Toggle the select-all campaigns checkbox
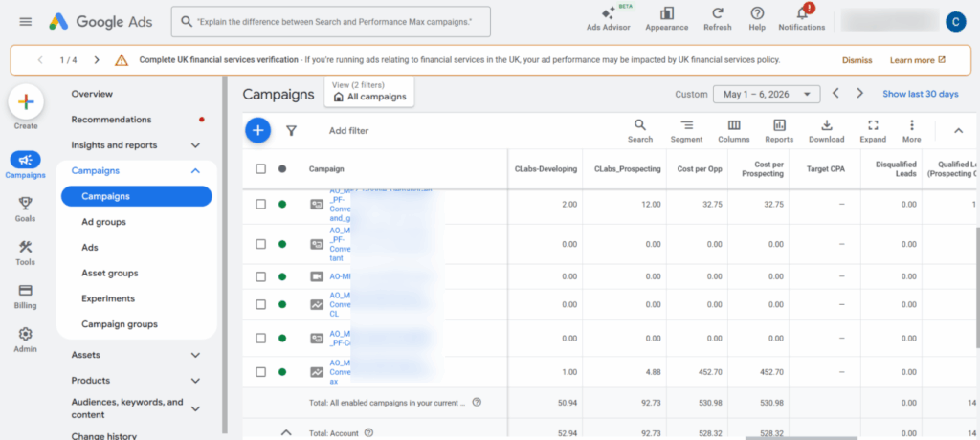Viewport: 980px width, 440px height. [260, 168]
